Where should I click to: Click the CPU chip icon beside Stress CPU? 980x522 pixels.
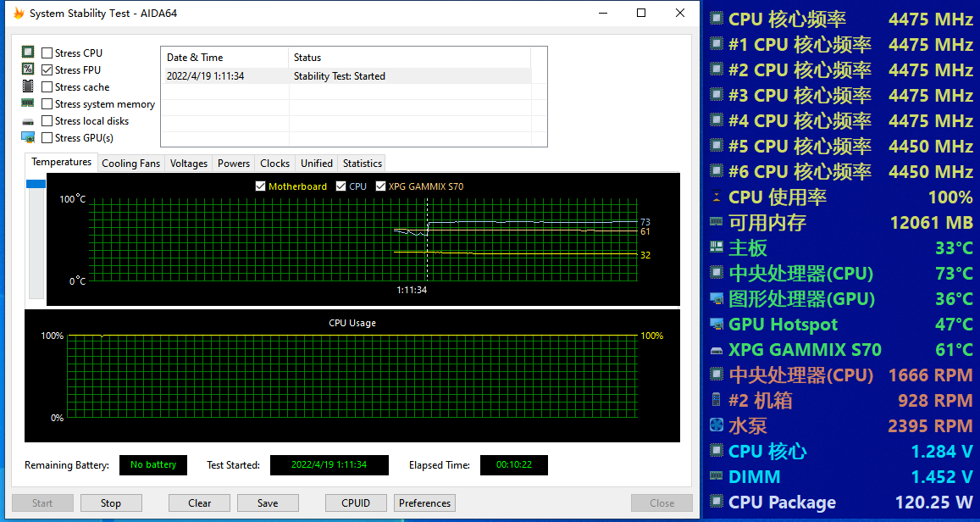pyautogui.click(x=28, y=53)
